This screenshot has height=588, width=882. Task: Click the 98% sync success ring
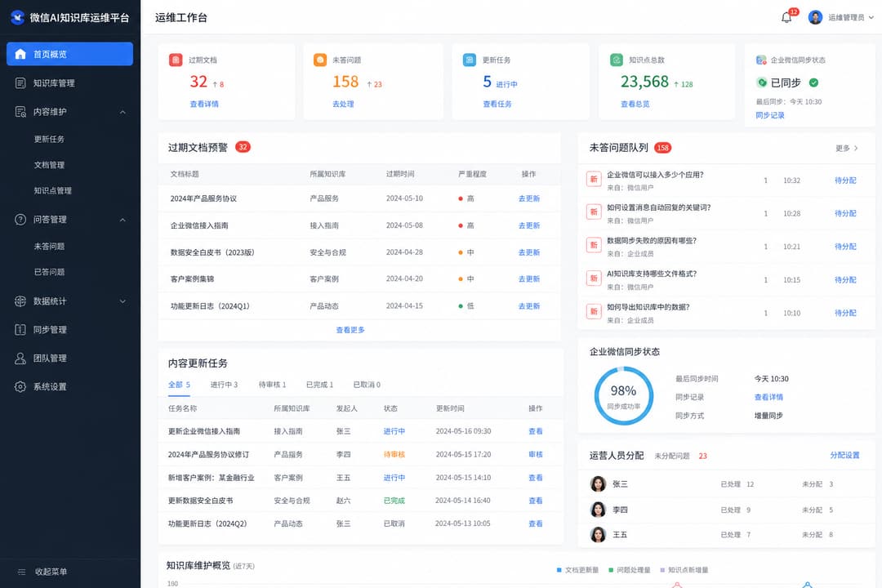click(623, 395)
